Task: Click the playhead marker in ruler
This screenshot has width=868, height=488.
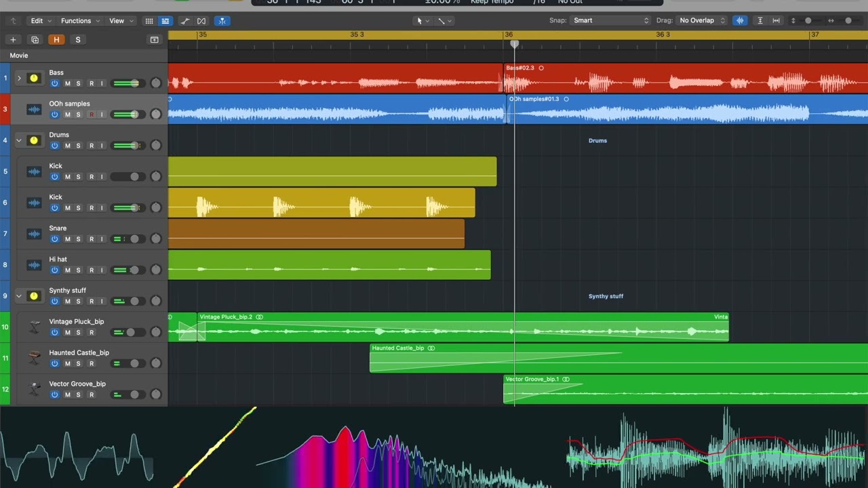Action: [515, 44]
